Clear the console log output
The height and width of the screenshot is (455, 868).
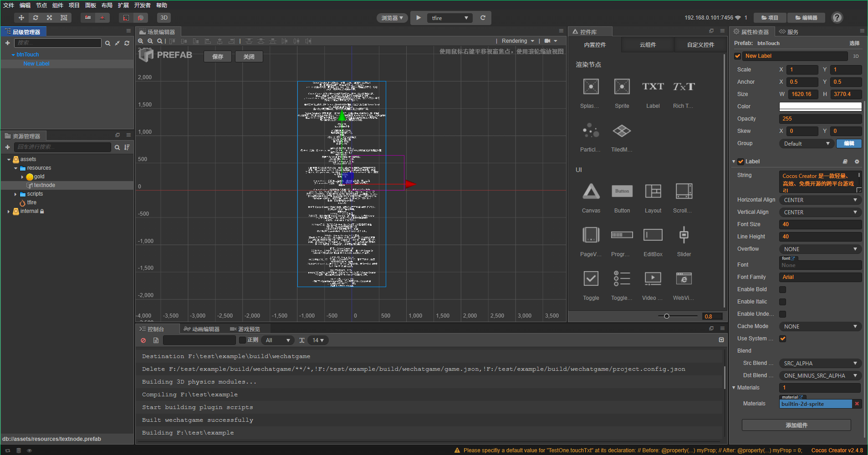click(x=143, y=340)
